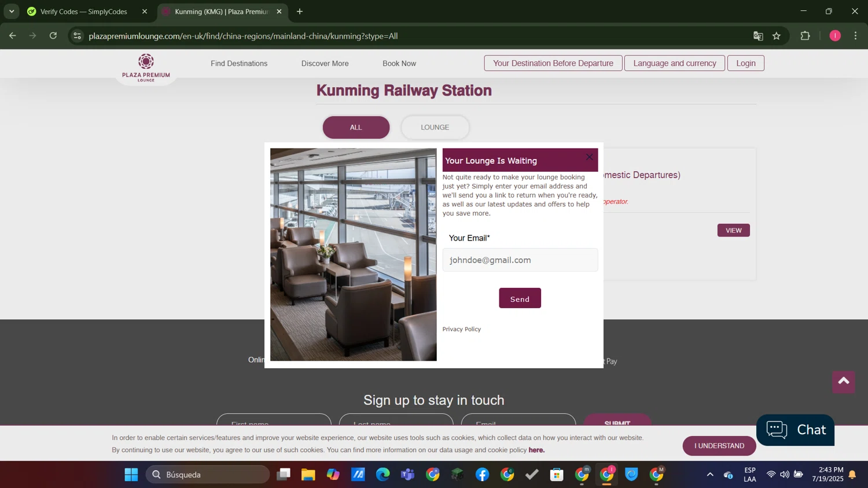This screenshot has width=868, height=488.
Task: Open Wi-Fi network settings in tray
Action: coord(771,475)
